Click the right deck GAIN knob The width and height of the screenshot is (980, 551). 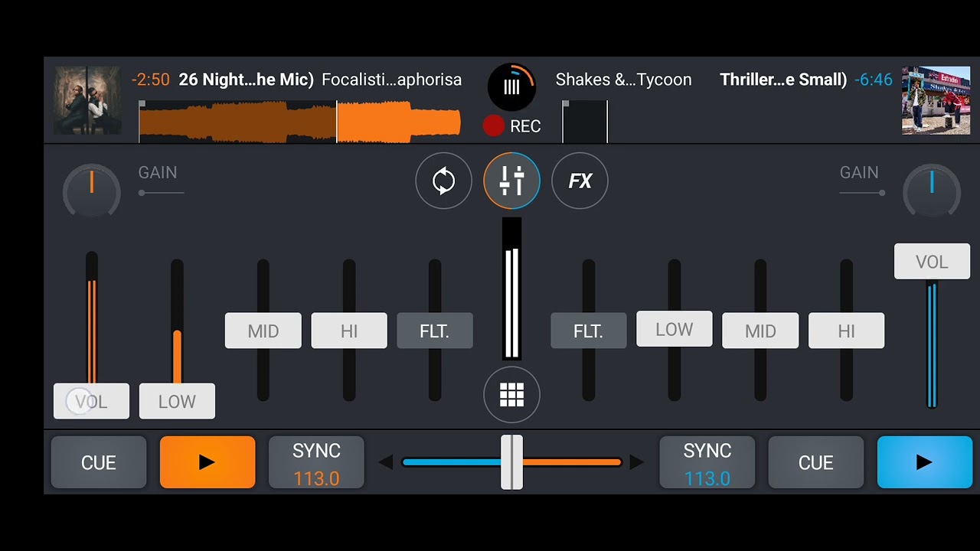click(932, 191)
